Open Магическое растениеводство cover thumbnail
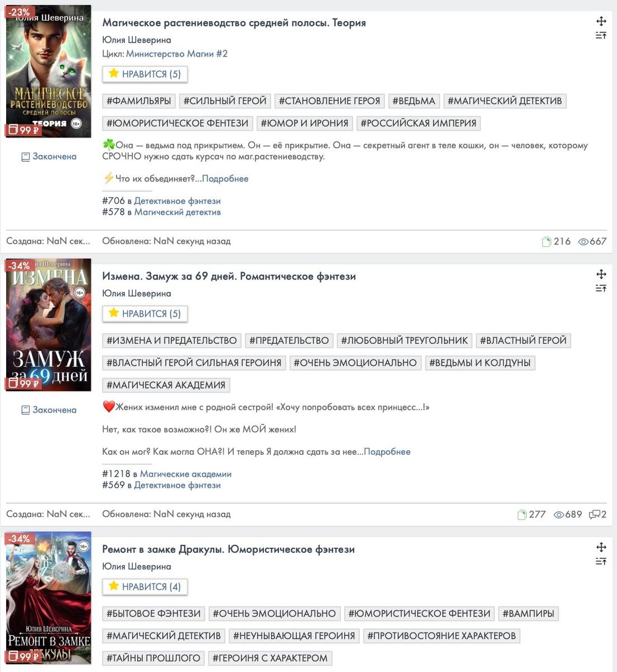Viewport: 617px width, 672px height. [x=48, y=71]
